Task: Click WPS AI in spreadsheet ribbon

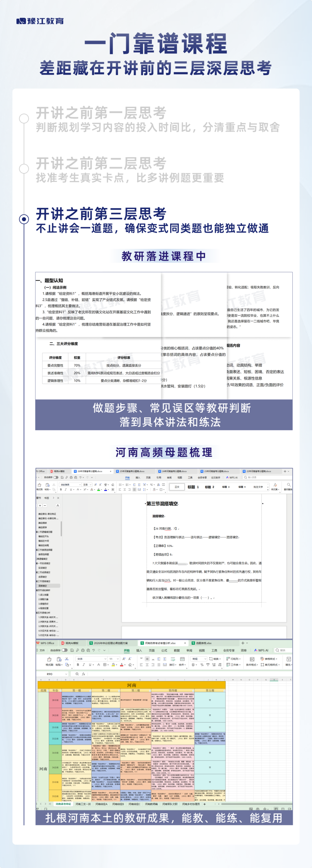Action: 261,650
